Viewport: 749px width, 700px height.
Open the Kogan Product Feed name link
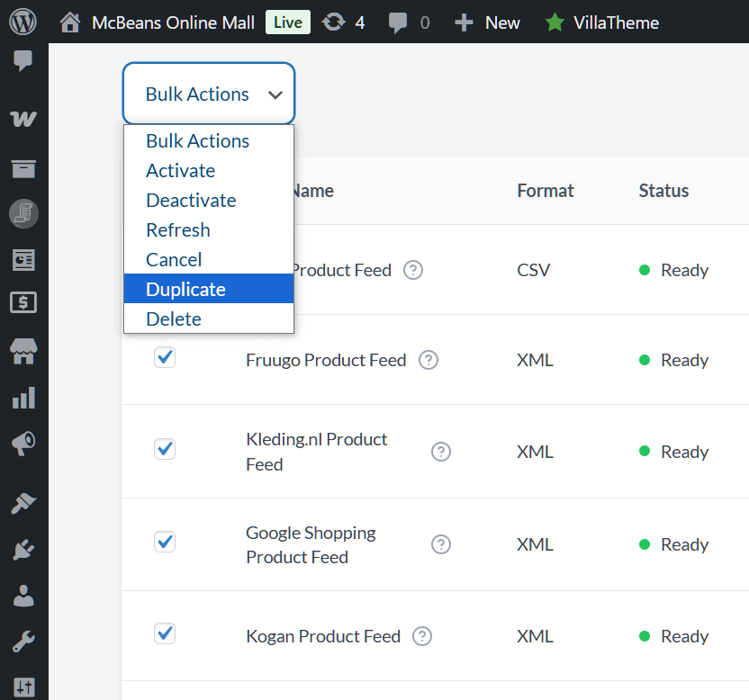click(323, 636)
